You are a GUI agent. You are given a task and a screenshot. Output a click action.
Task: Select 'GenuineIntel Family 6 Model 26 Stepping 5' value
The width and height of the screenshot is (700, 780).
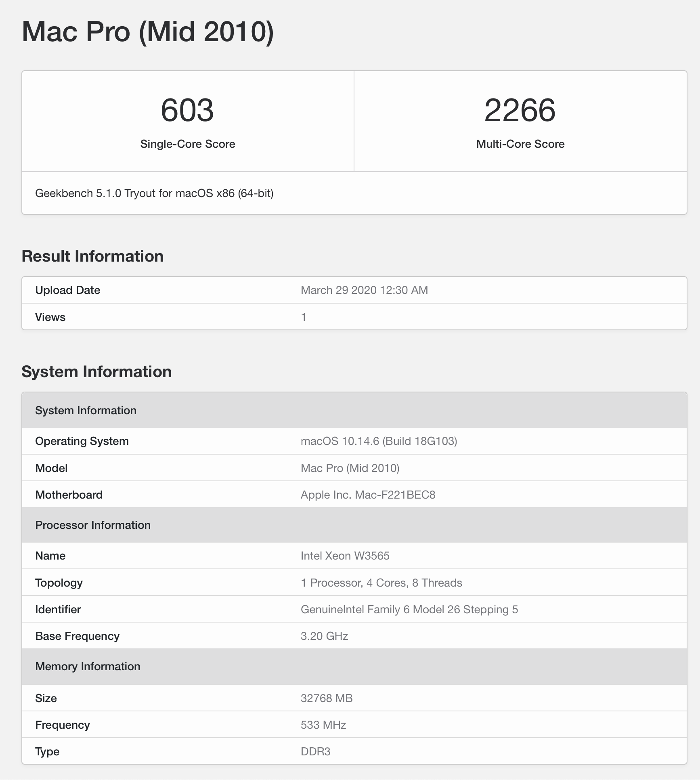click(x=409, y=610)
